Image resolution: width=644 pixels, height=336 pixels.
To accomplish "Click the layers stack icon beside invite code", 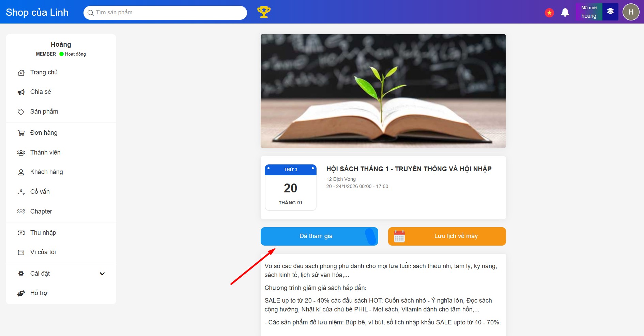I will pos(610,12).
